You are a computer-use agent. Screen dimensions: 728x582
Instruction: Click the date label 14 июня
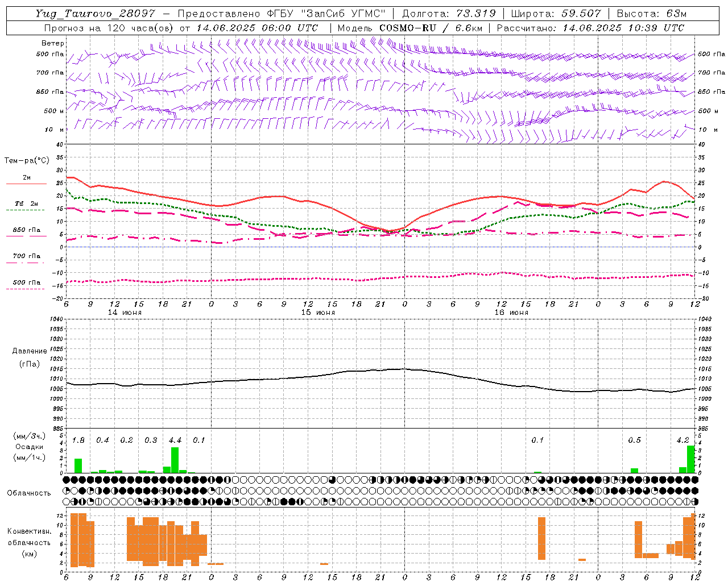pos(125,313)
